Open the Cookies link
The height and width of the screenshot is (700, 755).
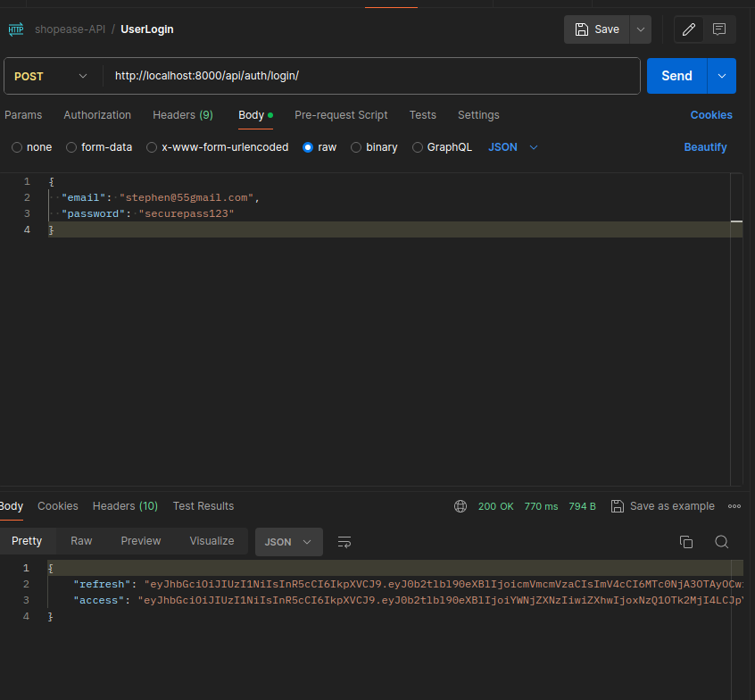click(711, 115)
